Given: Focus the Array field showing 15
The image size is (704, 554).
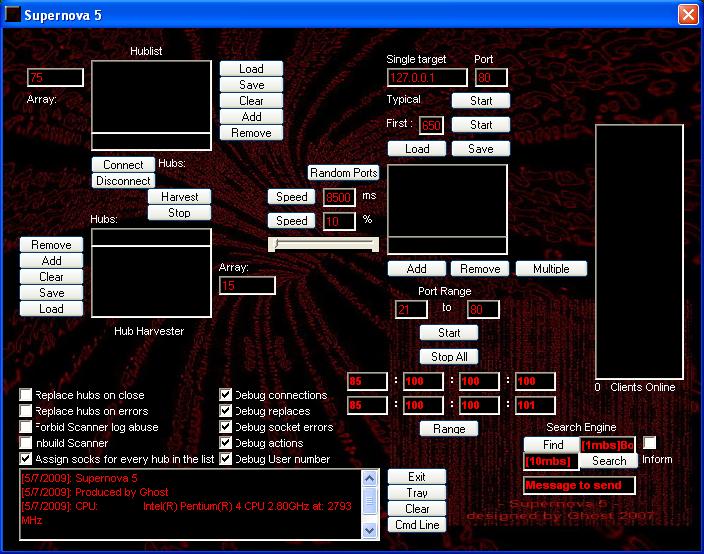Looking at the screenshot, I should pos(247,286).
